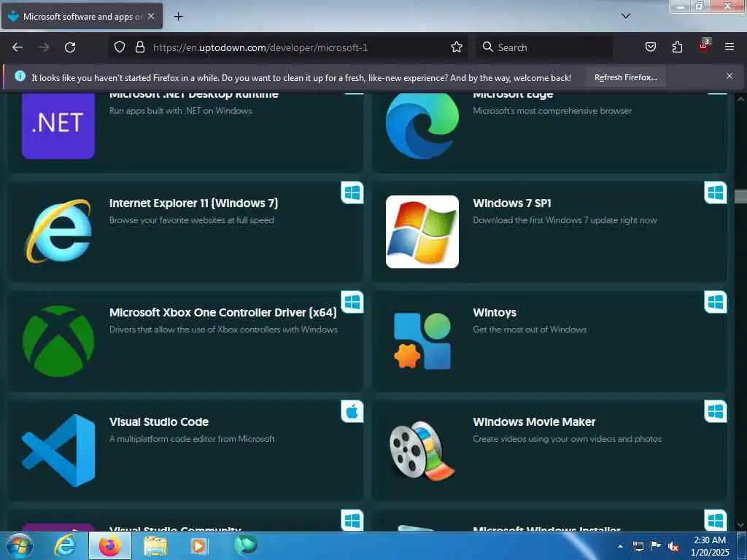Click Windows badge on Windows Movie Maker card
Image resolution: width=747 pixels, height=560 pixels.
click(x=715, y=411)
